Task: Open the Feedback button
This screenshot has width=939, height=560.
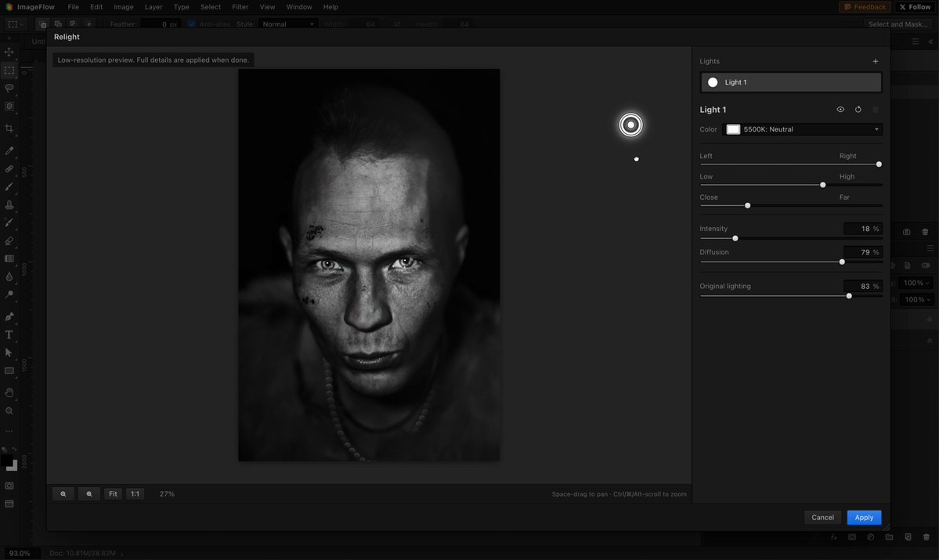Action: (864, 7)
